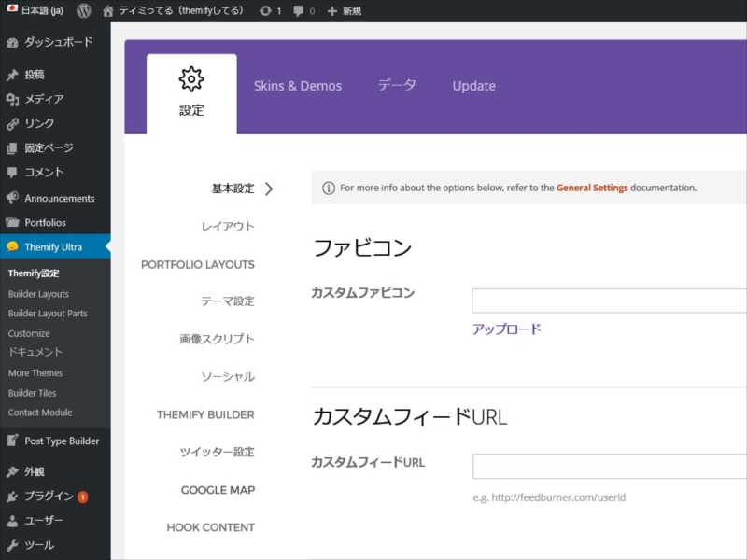Screen dimensions: 747x560
Task: Open the updates icon showing 1
Action: pos(265,11)
